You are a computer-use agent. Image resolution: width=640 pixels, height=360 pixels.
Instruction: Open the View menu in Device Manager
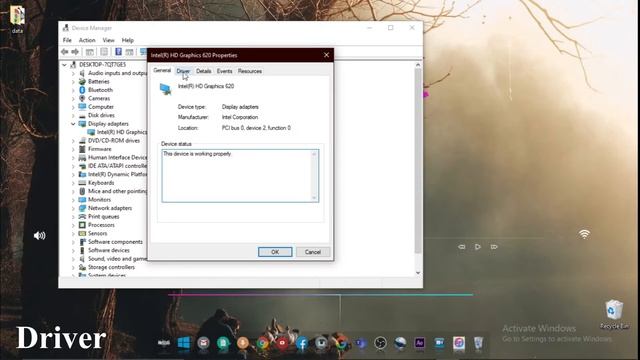[108, 40]
